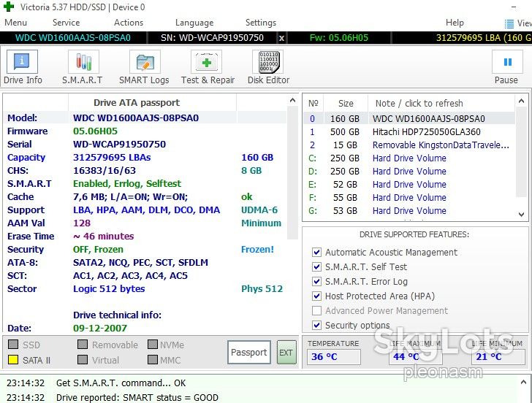The image size is (532, 403).
Task: Toggle Security options checkbox
Action: pyautogui.click(x=316, y=325)
